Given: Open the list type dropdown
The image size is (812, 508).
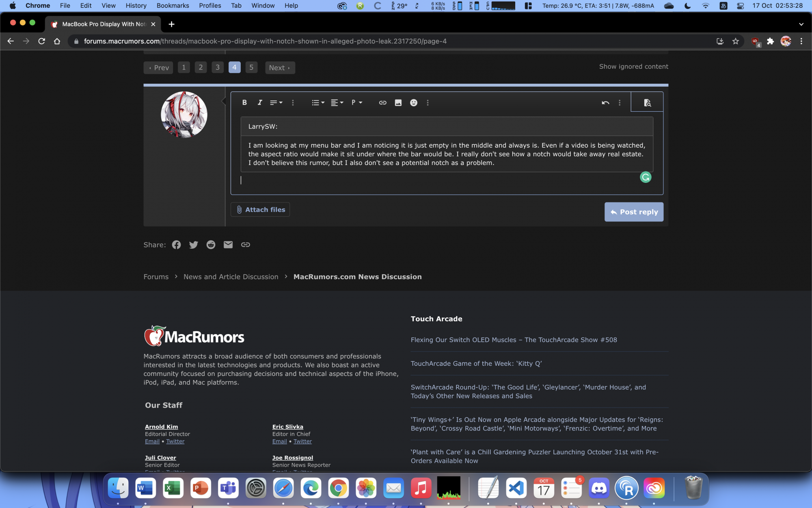Looking at the screenshot, I should point(318,103).
